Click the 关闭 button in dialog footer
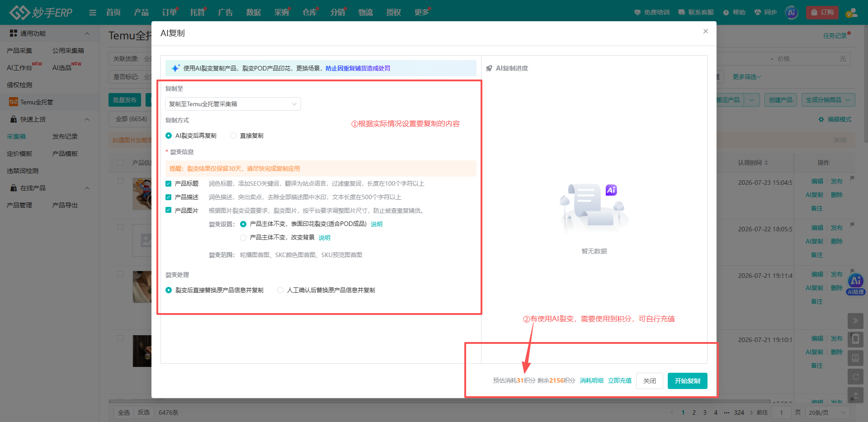Viewport: 868px width, 422px height. tap(650, 381)
